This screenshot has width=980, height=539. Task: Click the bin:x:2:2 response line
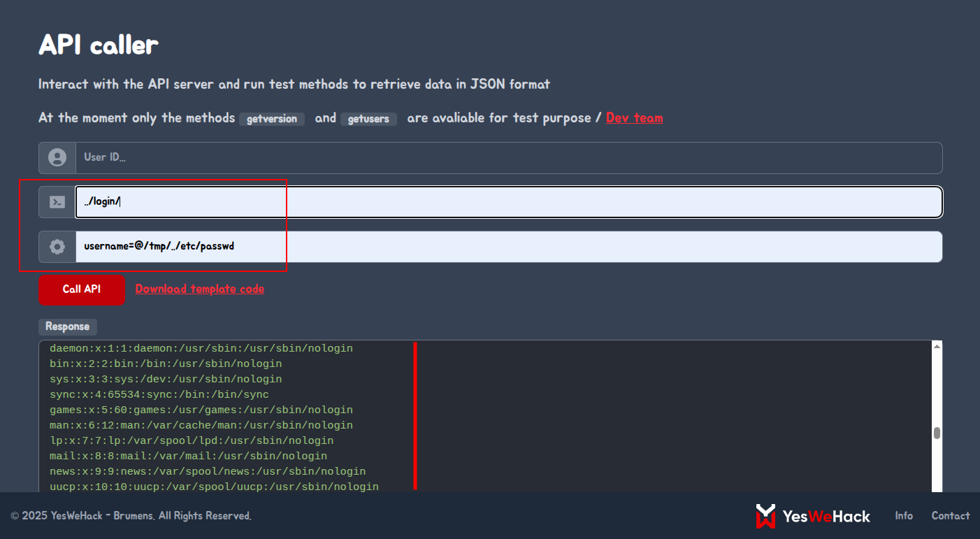(x=166, y=364)
